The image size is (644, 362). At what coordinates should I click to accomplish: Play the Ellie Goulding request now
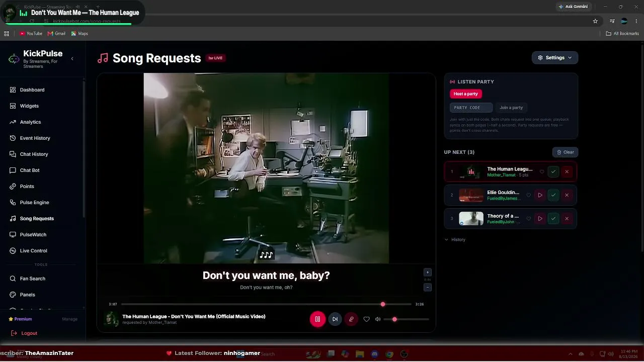540,195
